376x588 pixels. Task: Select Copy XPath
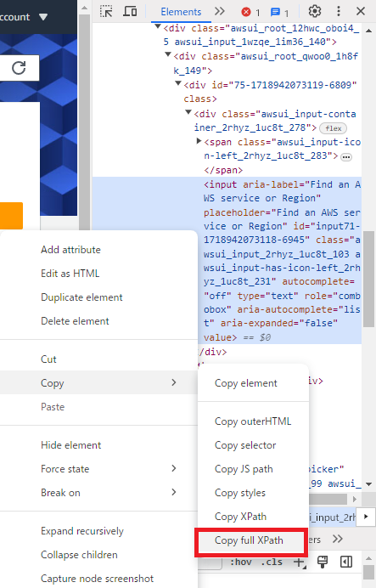(241, 517)
